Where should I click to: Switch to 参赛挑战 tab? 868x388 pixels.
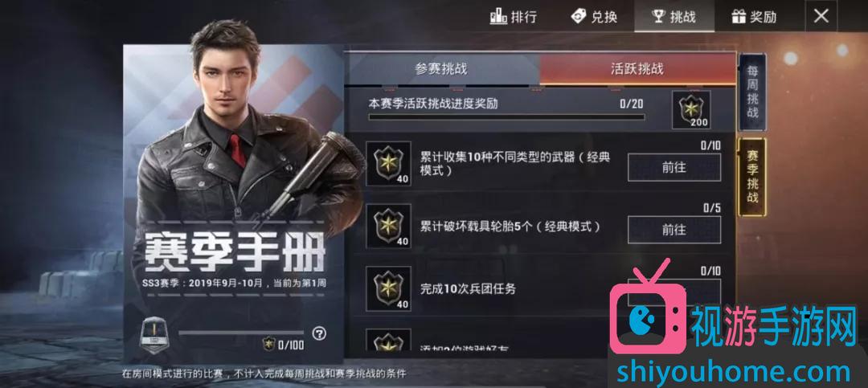point(441,69)
